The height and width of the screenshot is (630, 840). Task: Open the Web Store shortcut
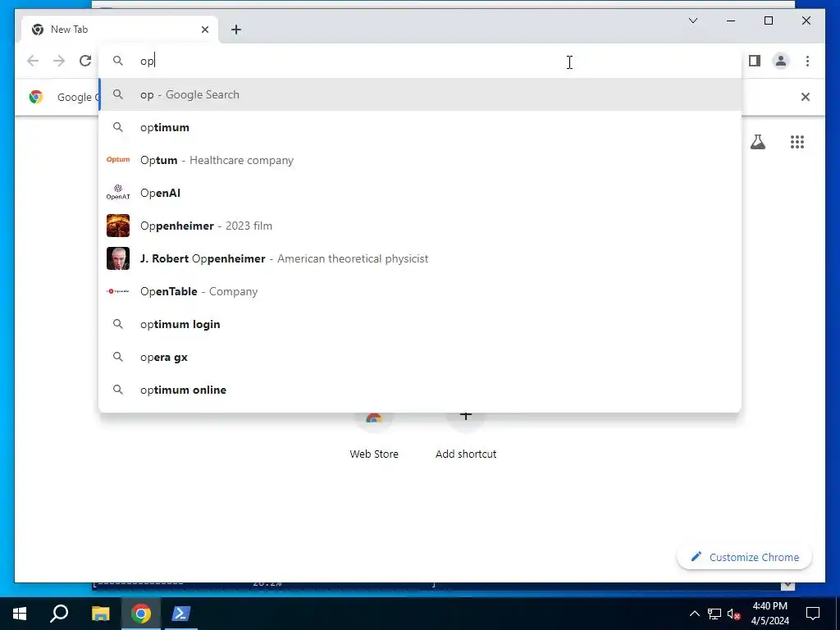[374, 436]
